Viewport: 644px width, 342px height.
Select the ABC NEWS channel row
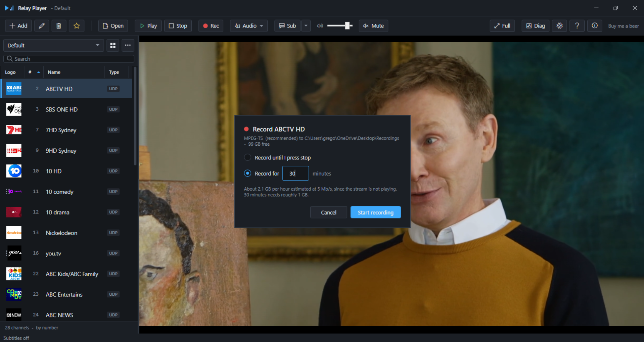click(66, 315)
